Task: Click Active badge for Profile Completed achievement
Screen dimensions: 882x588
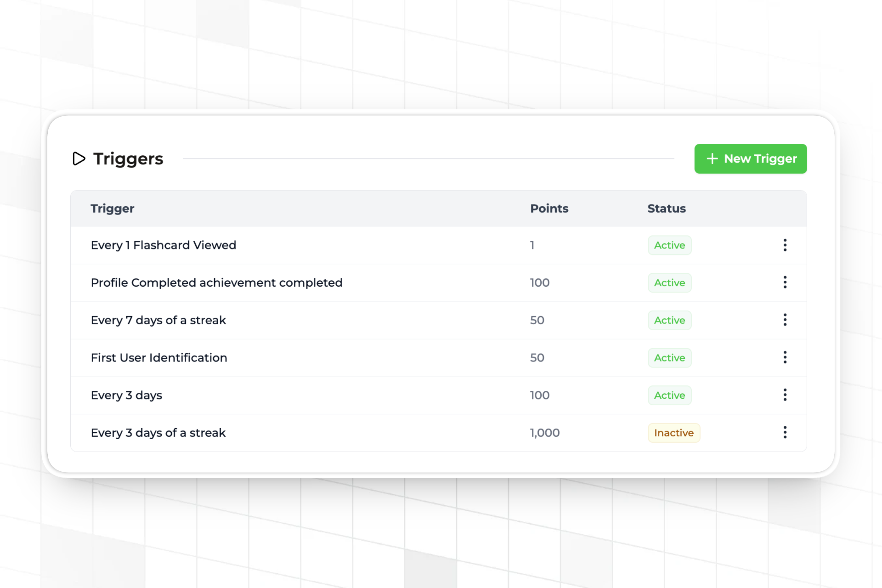Action: pos(669,283)
